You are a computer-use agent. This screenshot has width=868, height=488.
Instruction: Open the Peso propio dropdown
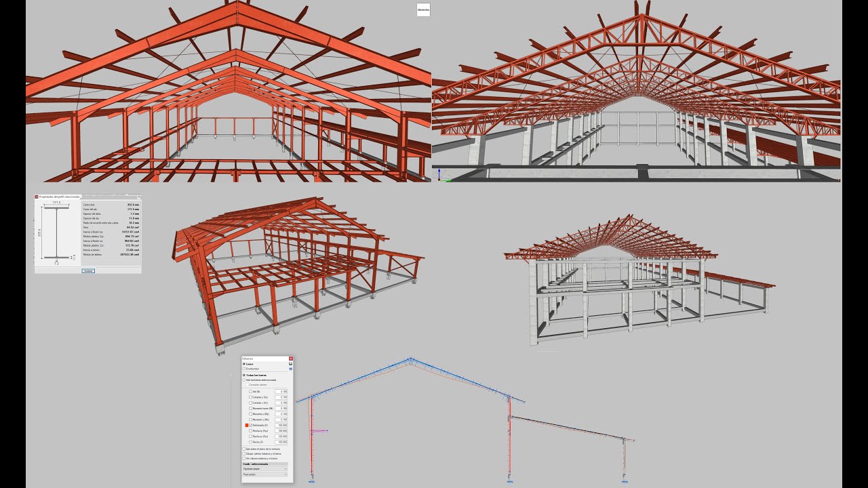[264, 474]
